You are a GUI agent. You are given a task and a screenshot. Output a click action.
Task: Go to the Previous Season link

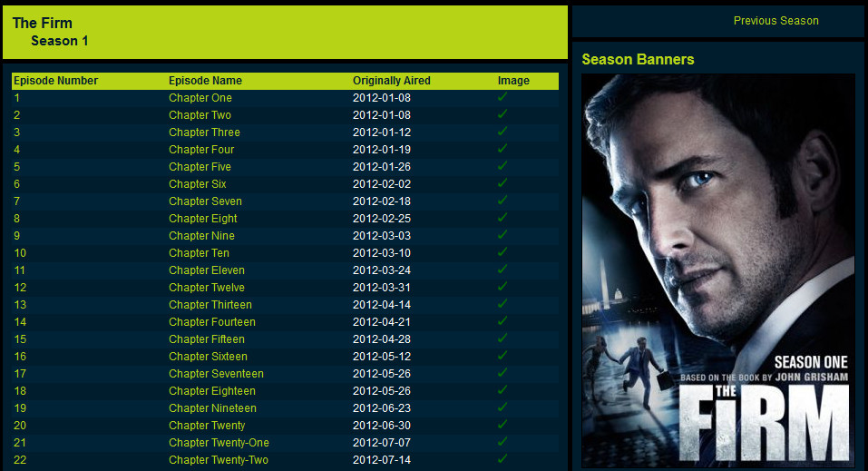coord(775,21)
